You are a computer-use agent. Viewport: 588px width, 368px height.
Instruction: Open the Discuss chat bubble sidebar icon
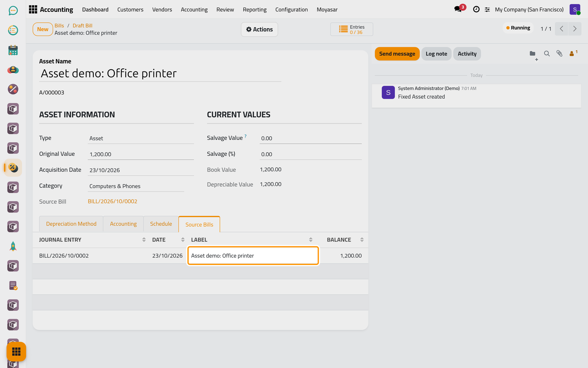(13, 11)
